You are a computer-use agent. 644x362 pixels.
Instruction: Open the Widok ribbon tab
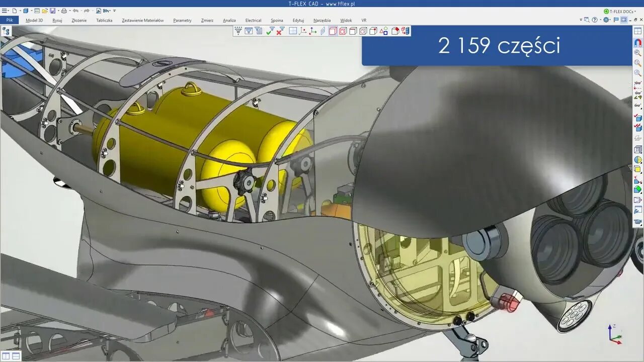[346, 21]
